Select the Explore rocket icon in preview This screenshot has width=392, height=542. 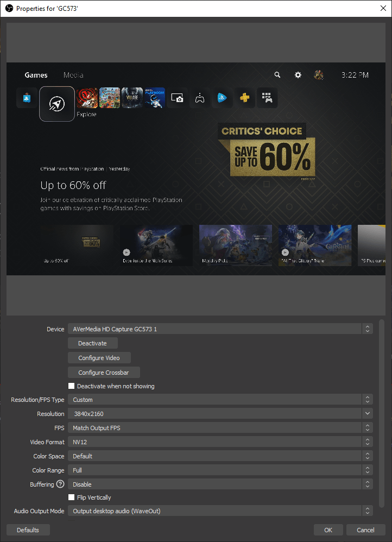[x=57, y=104]
